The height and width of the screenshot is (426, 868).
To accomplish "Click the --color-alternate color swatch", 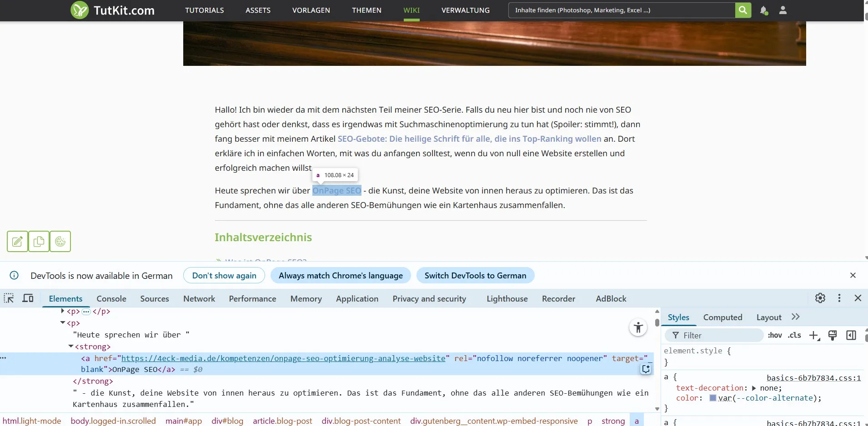I will pos(713,398).
